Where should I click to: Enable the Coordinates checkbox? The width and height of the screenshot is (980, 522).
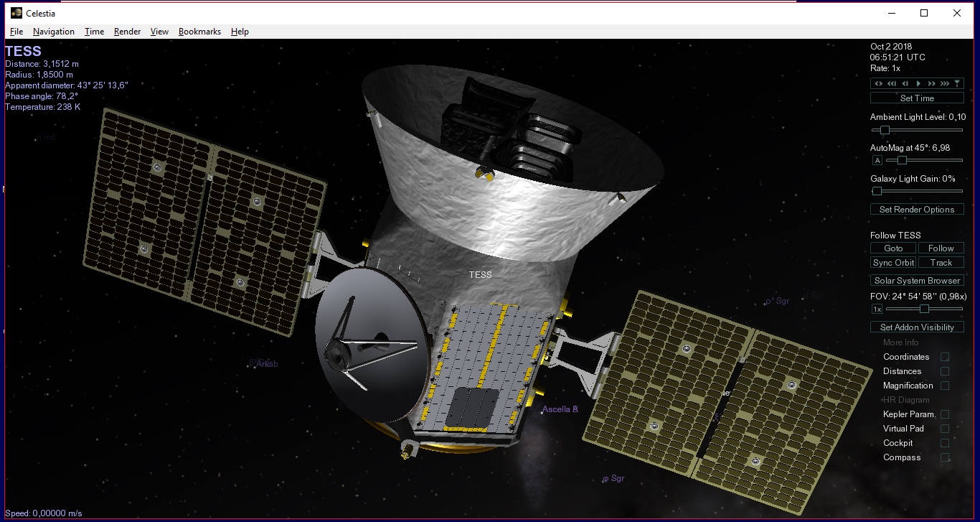click(x=945, y=357)
